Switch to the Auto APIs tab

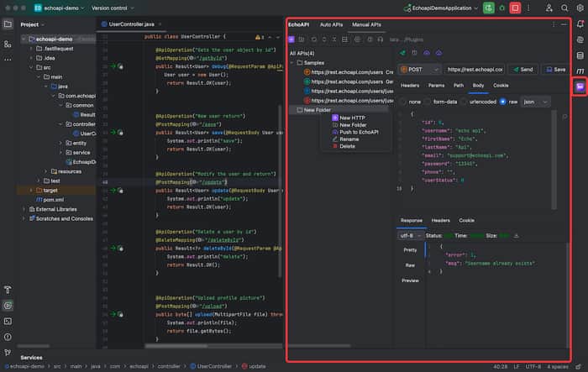click(331, 24)
